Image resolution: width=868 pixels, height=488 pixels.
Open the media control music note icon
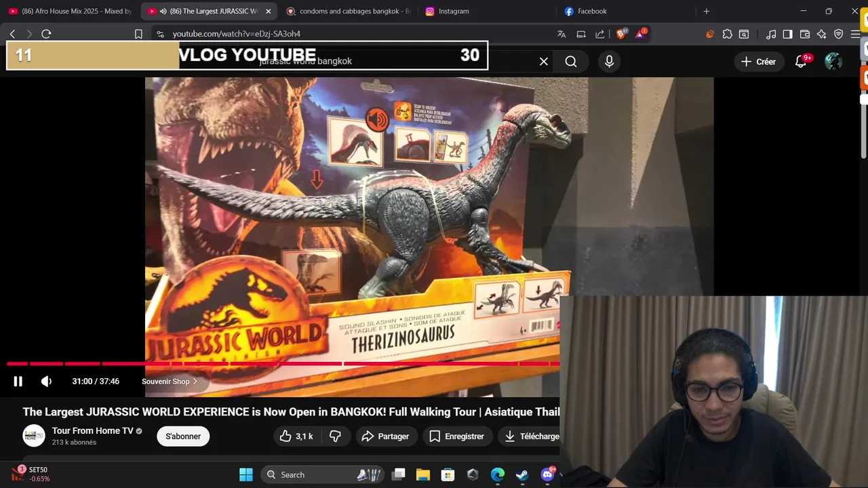coord(771,34)
